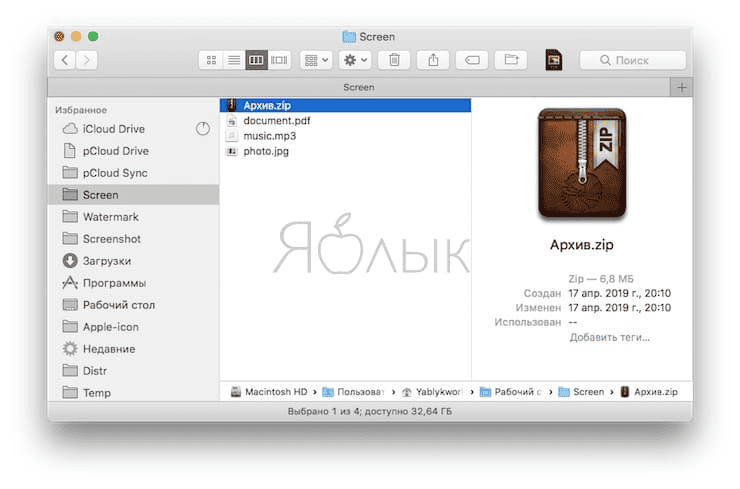This screenshot has width=740, height=489.
Task: Move selected item to Trash
Action: click(394, 60)
